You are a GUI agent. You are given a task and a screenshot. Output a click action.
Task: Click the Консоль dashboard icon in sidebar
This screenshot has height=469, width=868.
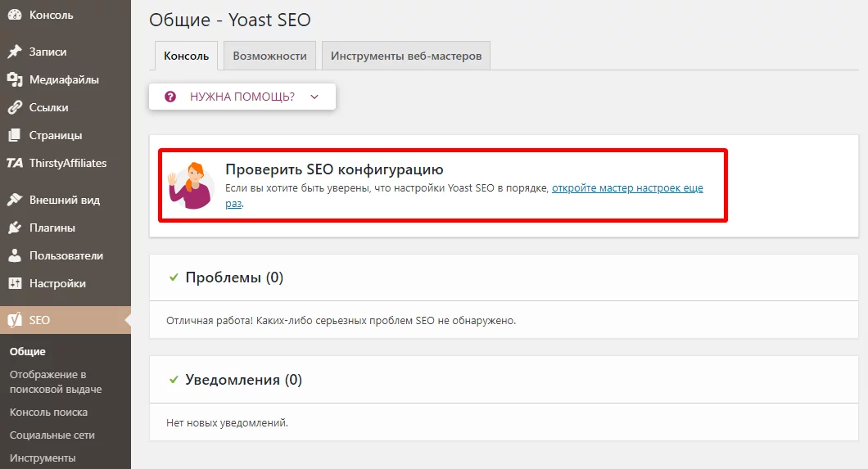click(x=15, y=15)
